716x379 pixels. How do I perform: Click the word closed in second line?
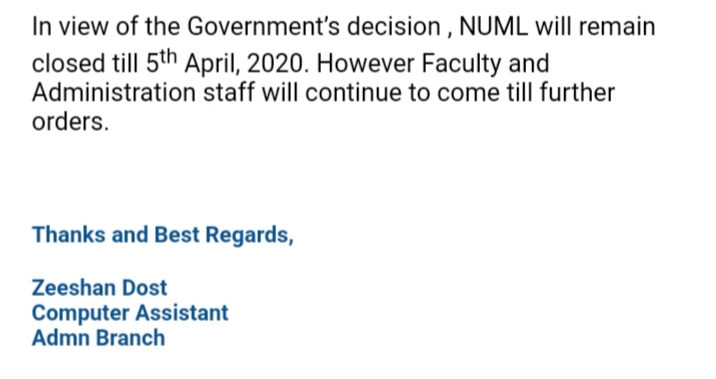[68, 63]
